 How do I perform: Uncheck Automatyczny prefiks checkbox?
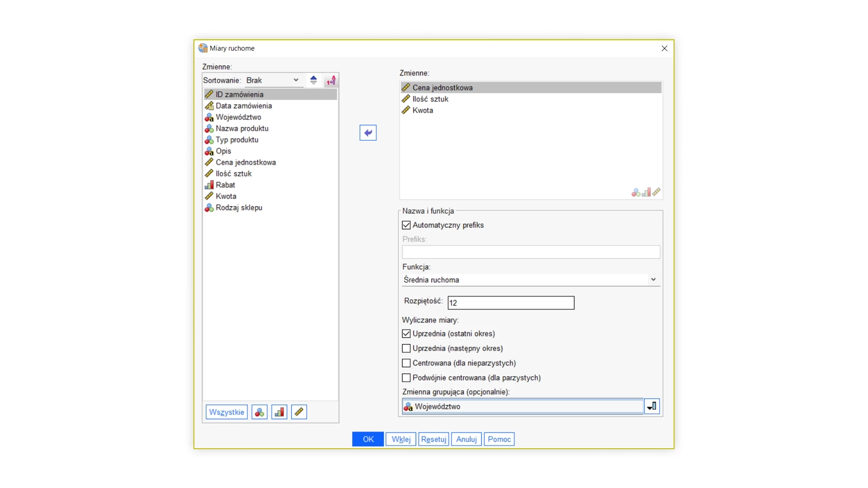tap(406, 225)
